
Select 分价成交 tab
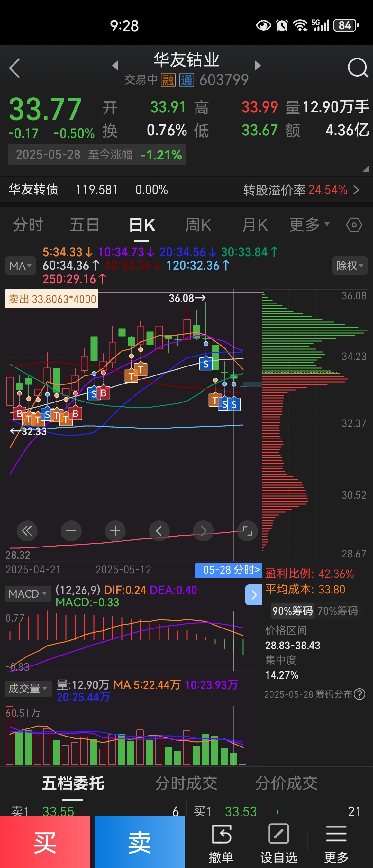[287, 783]
